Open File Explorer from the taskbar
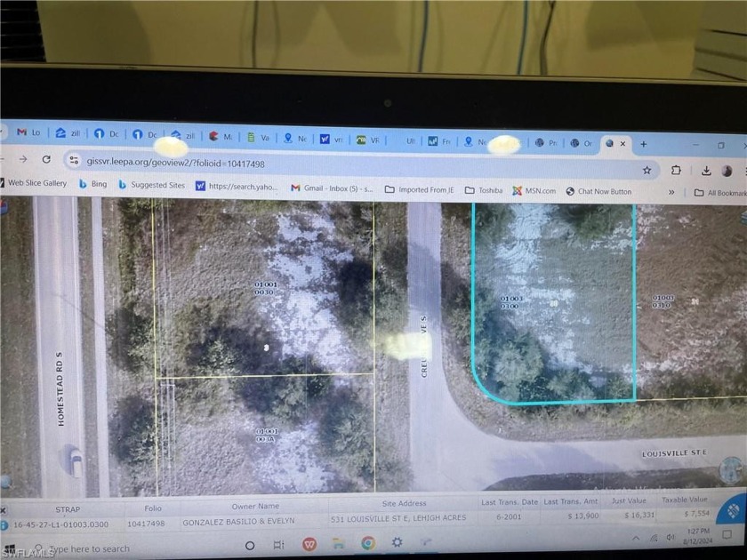 pos(338,543)
